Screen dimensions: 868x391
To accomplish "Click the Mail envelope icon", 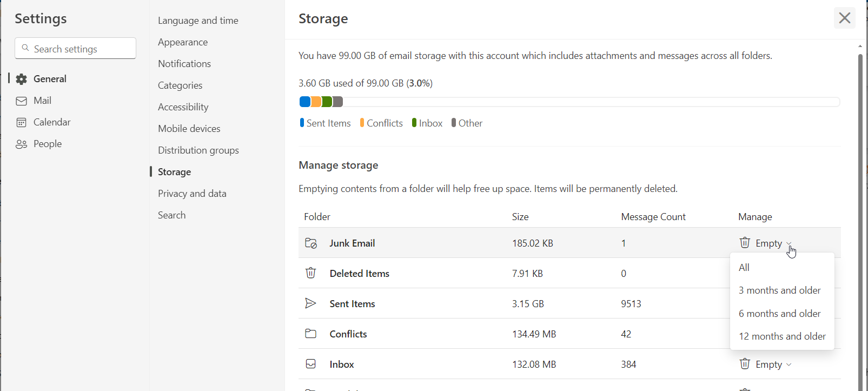I will 22,101.
